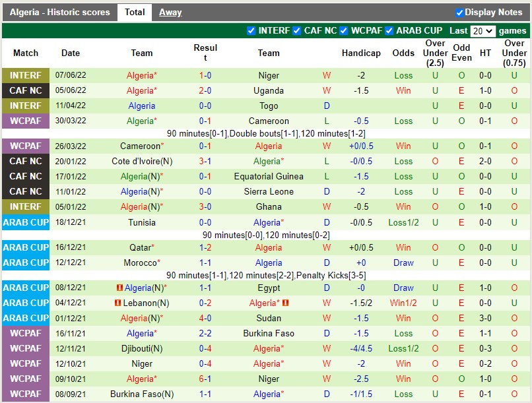This screenshot has height=403, width=532.
Task: Click the Draw odds in the Morocco row
Action: coord(403,263)
